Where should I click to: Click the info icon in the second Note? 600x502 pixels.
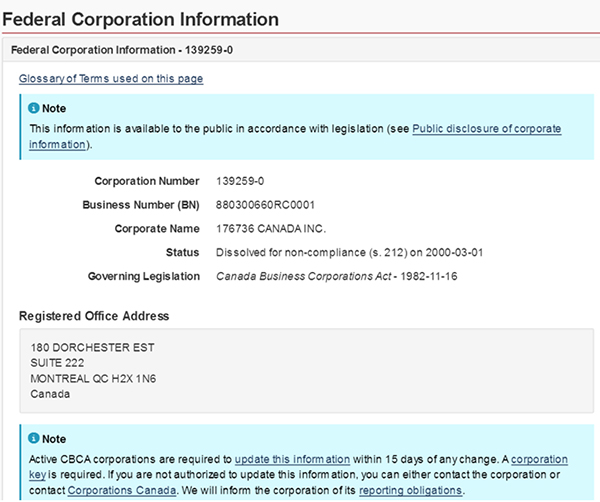click(x=34, y=439)
